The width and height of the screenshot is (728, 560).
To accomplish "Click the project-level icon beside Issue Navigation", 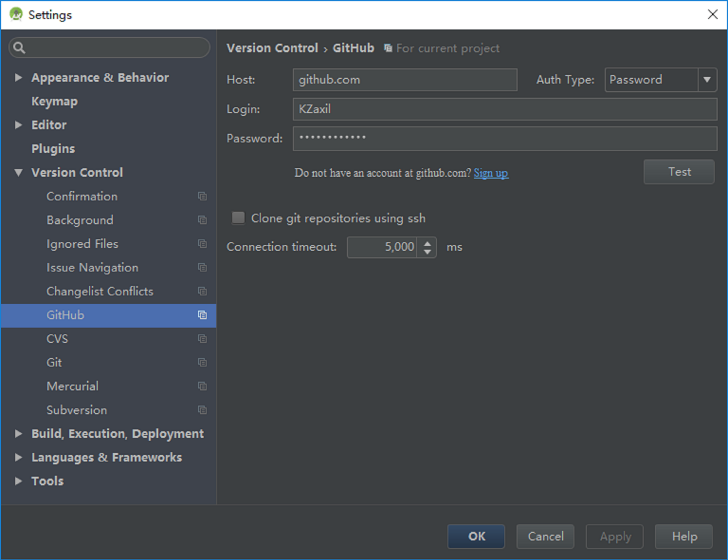I will pos(202,267).
